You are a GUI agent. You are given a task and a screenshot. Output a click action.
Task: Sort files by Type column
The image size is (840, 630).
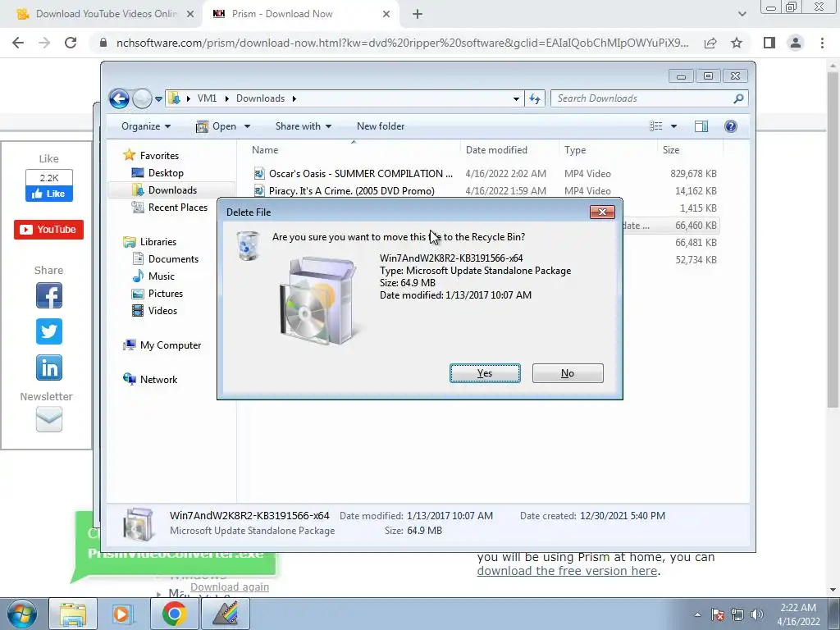[x=608, y=150]
